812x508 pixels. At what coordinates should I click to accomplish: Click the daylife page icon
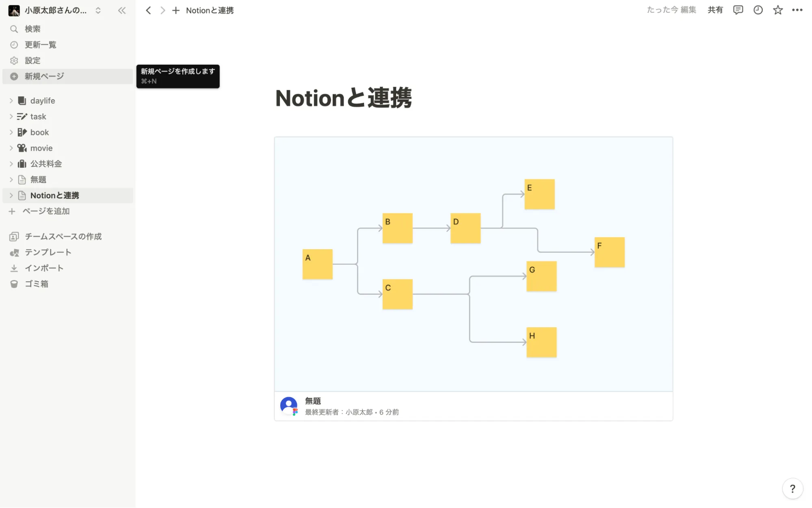point(22,101)
